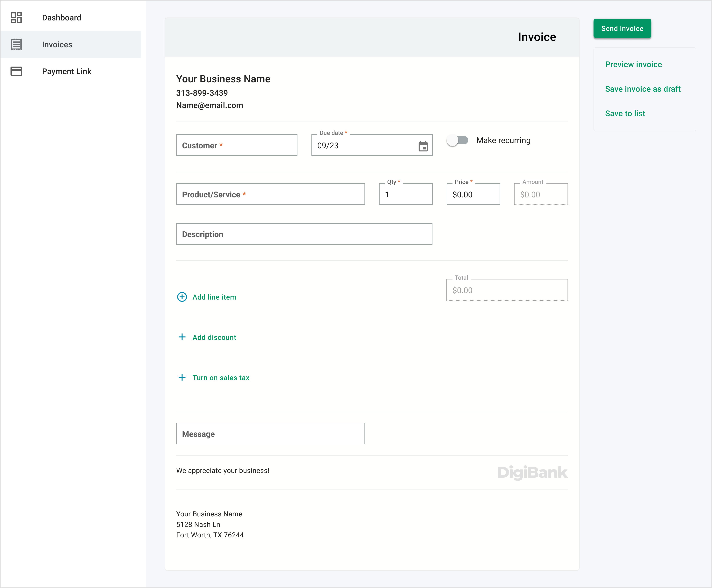712x588 pixels.
Task: Click the Dashboard grid icon
Action: pos(16,18)
